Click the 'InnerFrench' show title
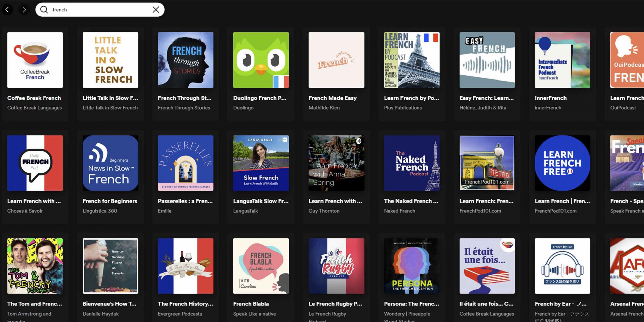The width and height of the screenshot is (644, 322). pos(551,98)
